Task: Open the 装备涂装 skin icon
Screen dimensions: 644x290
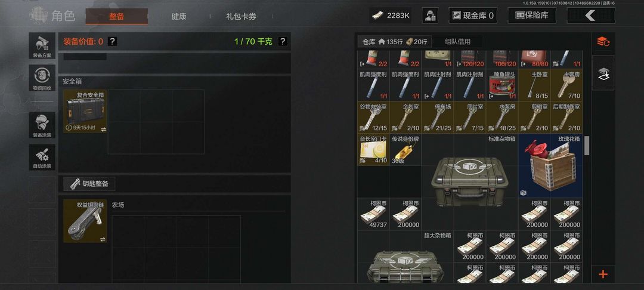Action: tap(42, 125)
